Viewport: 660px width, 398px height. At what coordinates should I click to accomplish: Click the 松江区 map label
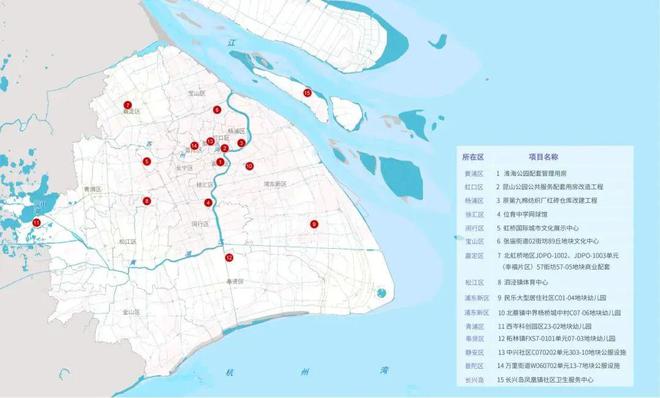coord(127,242)
